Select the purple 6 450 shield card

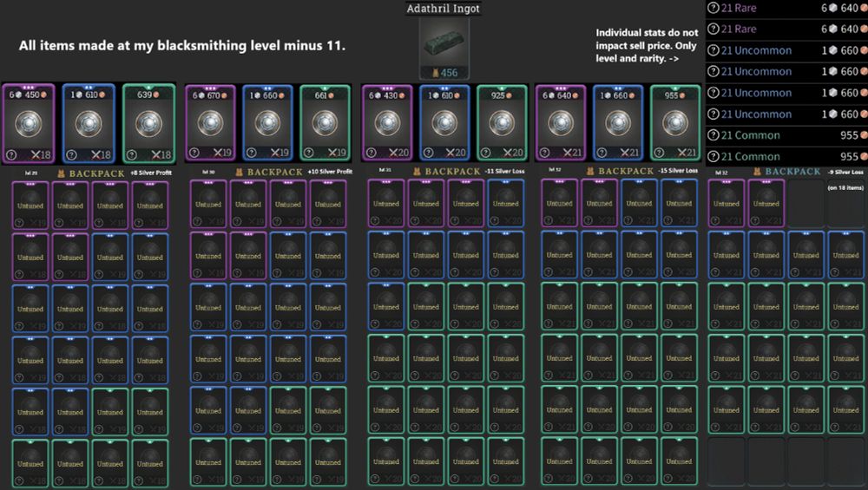coord(29,123)
